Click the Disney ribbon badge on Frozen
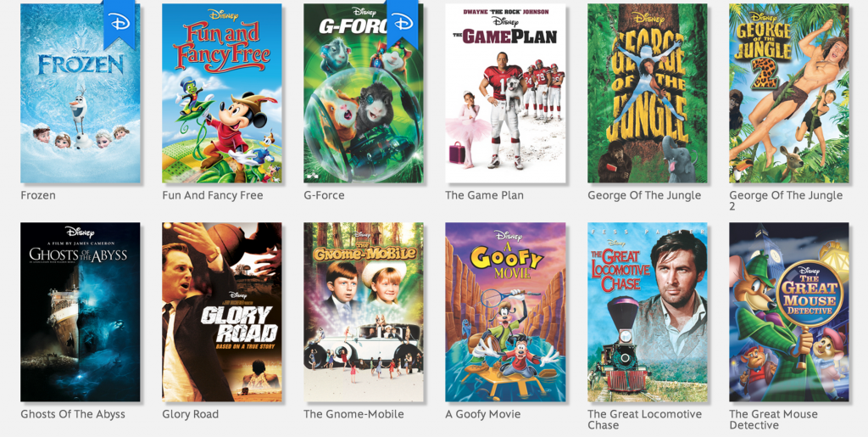This screenshot has height=437, width=868. [119, 23]
